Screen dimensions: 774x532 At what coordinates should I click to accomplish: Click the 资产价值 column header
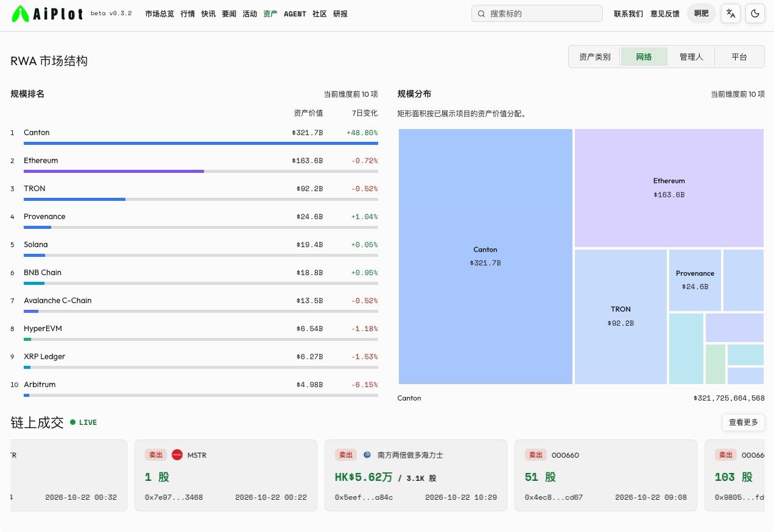308,113
